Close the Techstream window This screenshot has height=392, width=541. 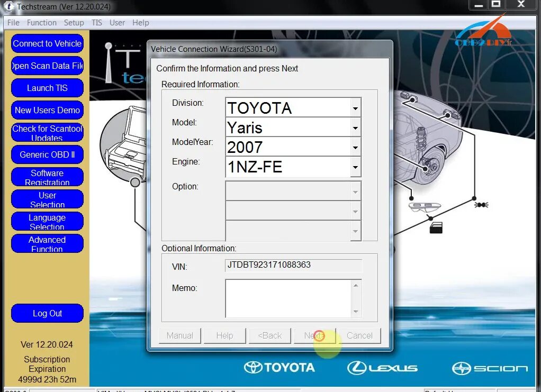521,4
